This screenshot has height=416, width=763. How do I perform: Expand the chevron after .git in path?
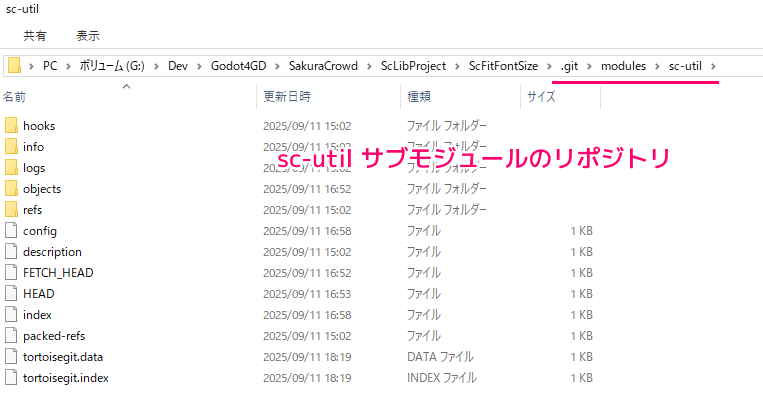click(591, 66)
